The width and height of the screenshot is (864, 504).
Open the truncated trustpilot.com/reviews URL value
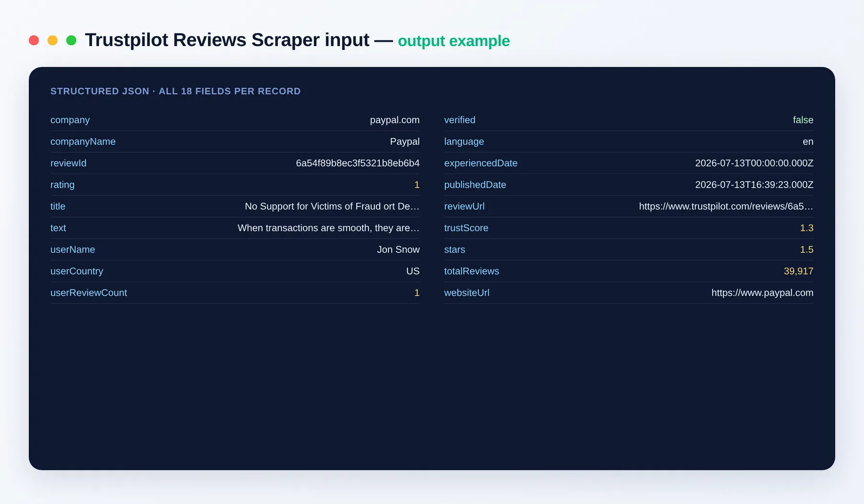tap(726, 206)
